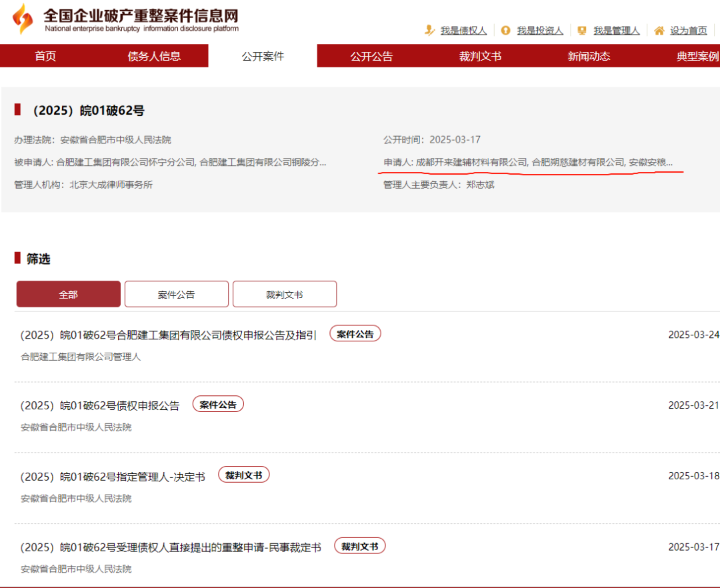The height and width of the screenshot is (588, 720).
Task: Open the 裁判文书 navigation item
Action: (481, 56)
